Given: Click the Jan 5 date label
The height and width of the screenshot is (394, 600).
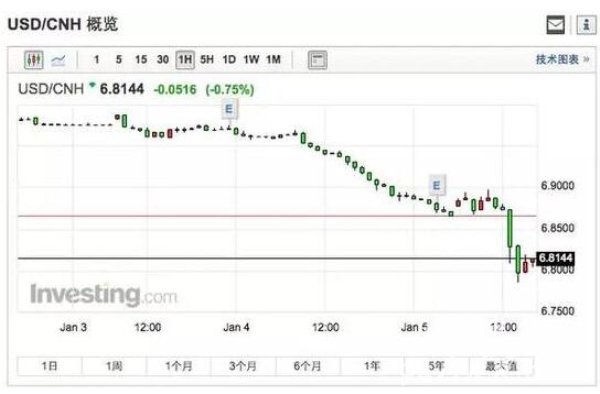Looking at the screenshot, I should coord(414,327).
